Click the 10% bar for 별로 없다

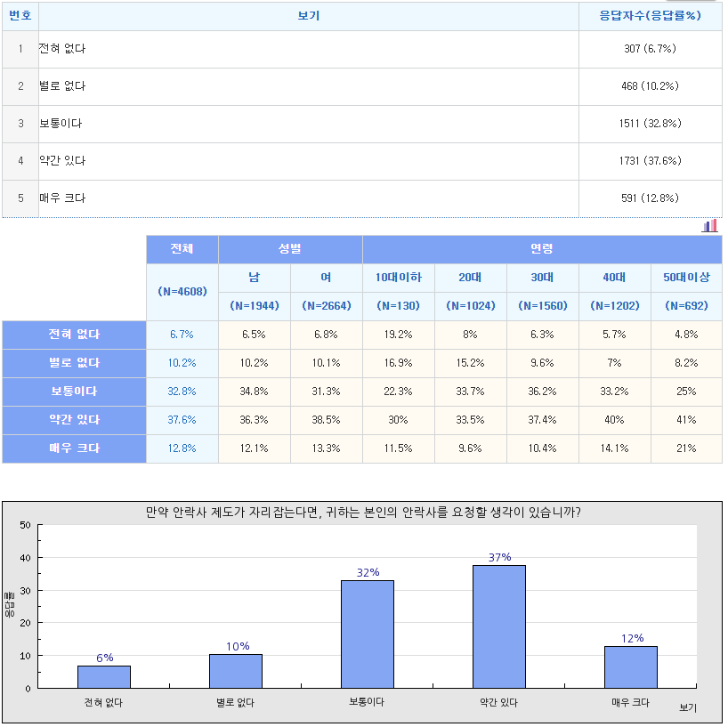[x=236, y=671]
